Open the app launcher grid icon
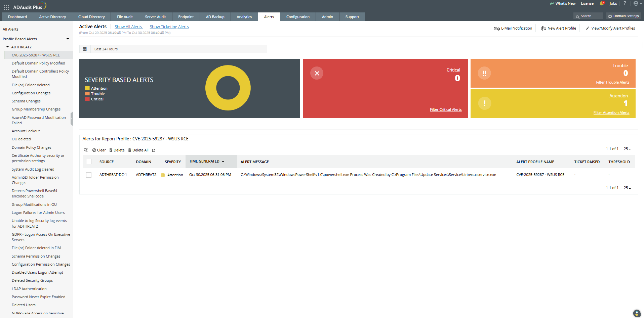The height and width of the screenshot is (318, 644). [x=6, y=7]
